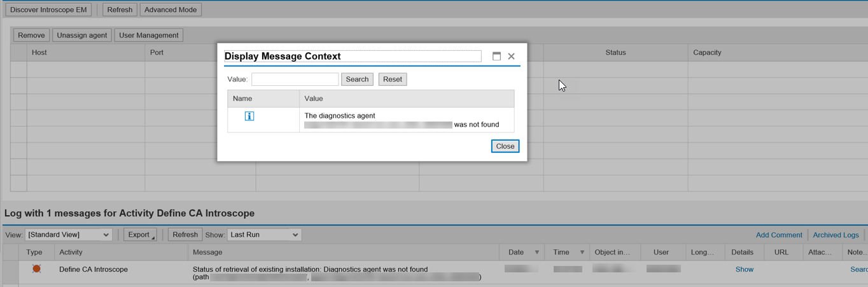868x287 pixels.
Task: Open the View Standard View dropdown
Action: tap(69, 235)
